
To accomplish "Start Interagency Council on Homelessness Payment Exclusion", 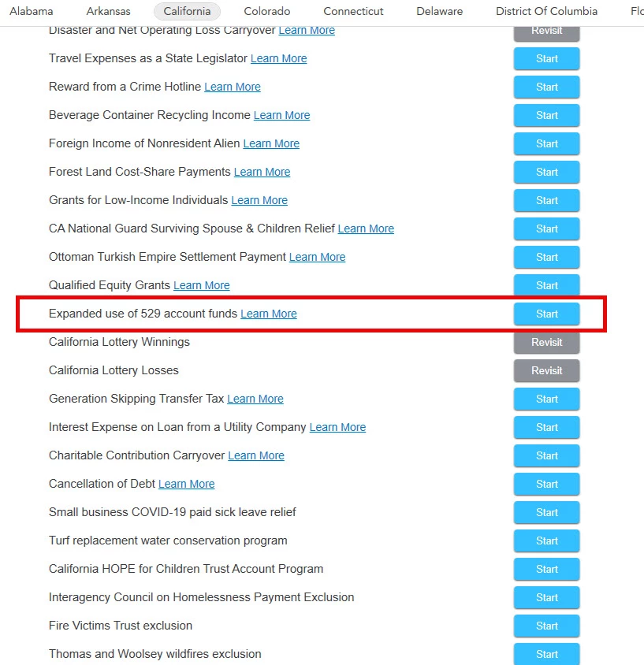I will tap(546, 598).
